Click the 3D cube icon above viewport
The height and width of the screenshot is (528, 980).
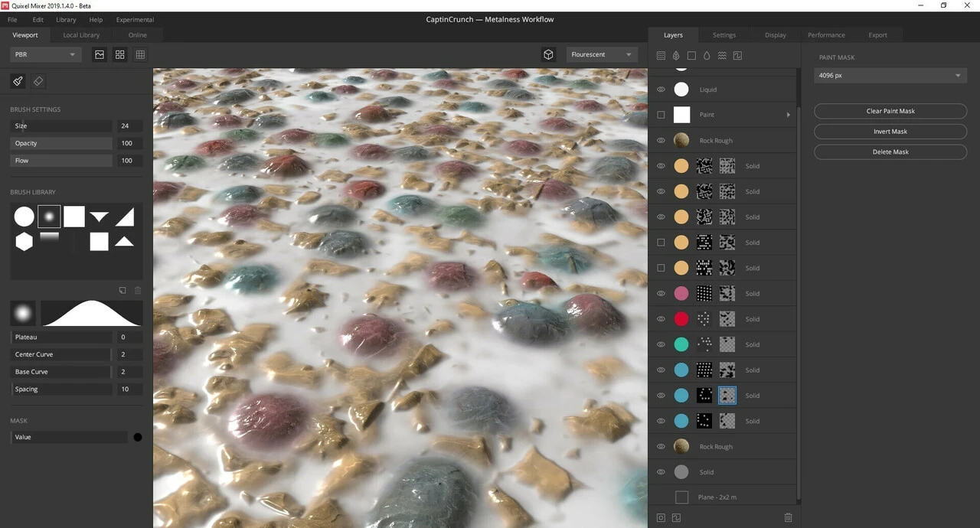(548, 55)
